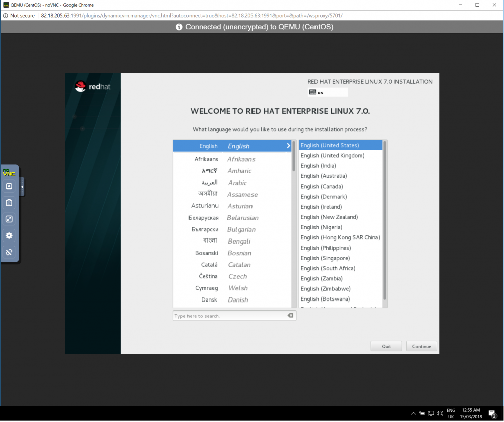This screenshot has width=504, height=422.
Task: Select Catalan in the language list
Action: tap(232, 265)
